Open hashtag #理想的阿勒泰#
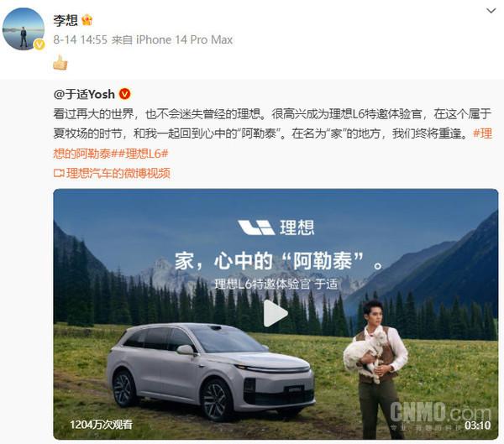 point(272,144)
